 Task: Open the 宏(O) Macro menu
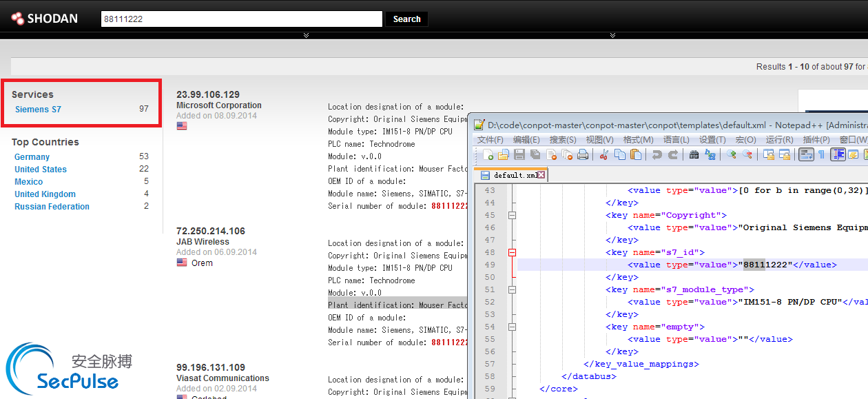[745, 140]
